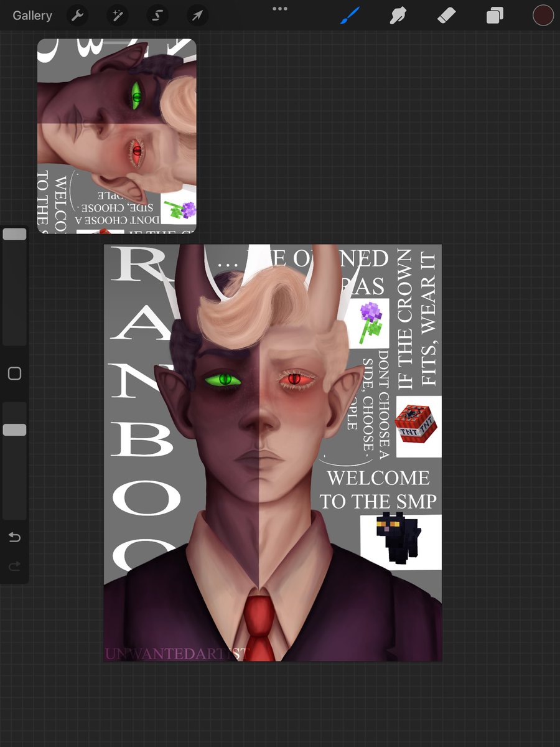560x747 pixels.
Task: Select the Brush tool
Action: click(x=350, y=16)
